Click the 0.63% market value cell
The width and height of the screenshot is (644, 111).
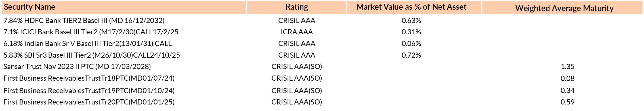(x=411, y=20)
